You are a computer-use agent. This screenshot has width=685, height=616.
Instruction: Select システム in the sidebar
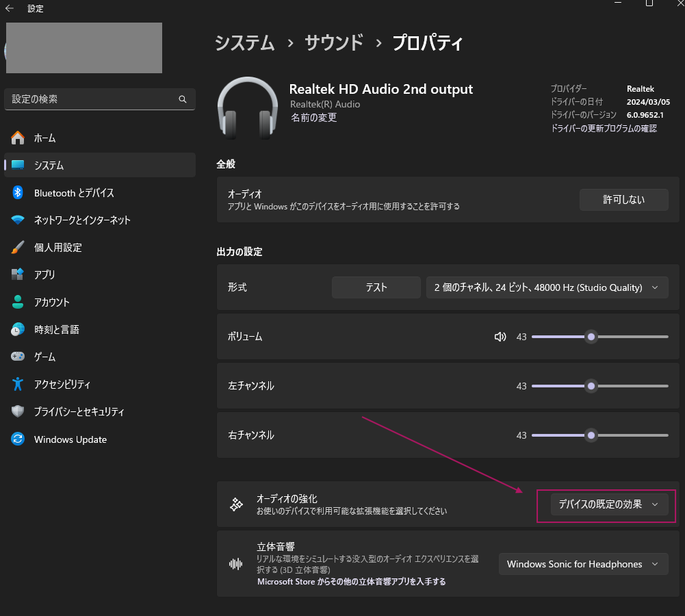[100, 165]
